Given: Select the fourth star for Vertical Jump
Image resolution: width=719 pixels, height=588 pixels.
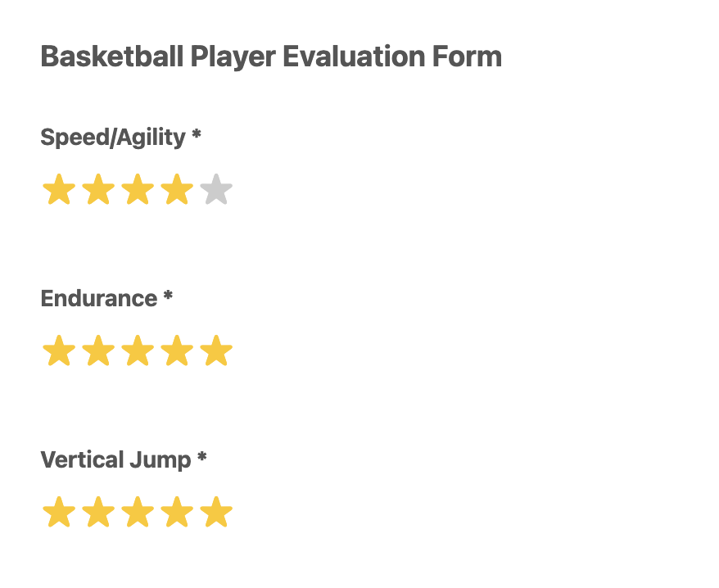Looking at the screenshot, I should point(177,512).
